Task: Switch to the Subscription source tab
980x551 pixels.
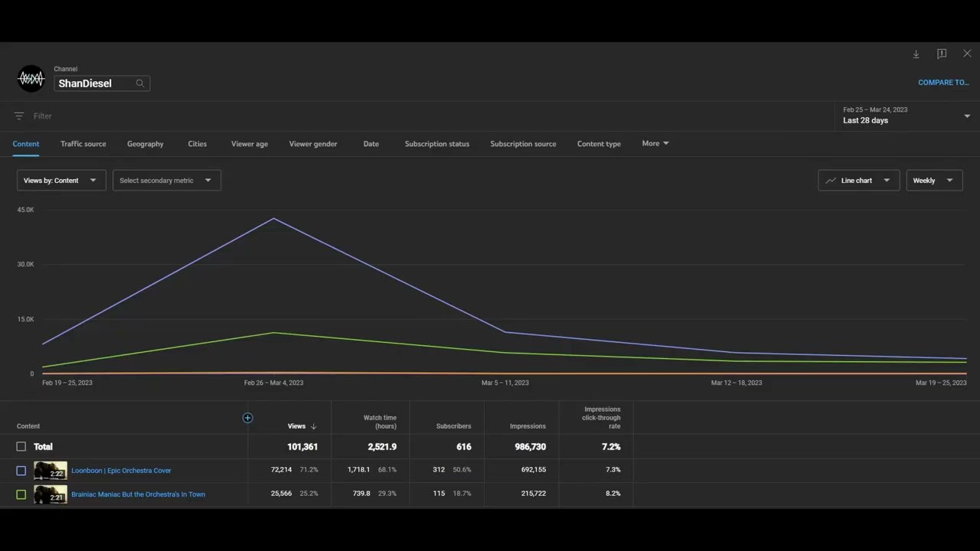Action: (524, 144)
